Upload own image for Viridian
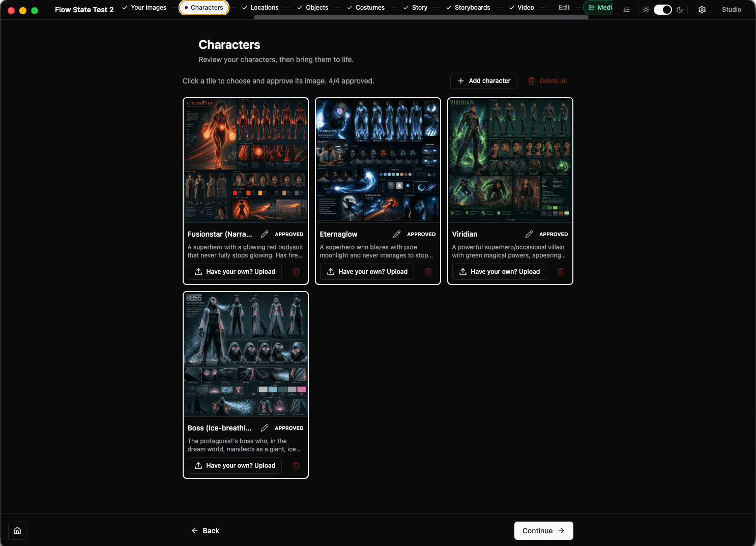The width and height of the screenshot is (756, 546). click(499, 272)
